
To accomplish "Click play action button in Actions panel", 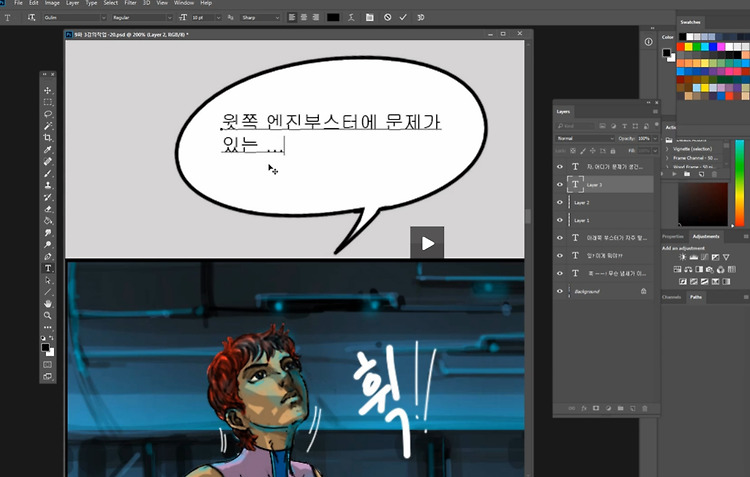I will point(674,174).
